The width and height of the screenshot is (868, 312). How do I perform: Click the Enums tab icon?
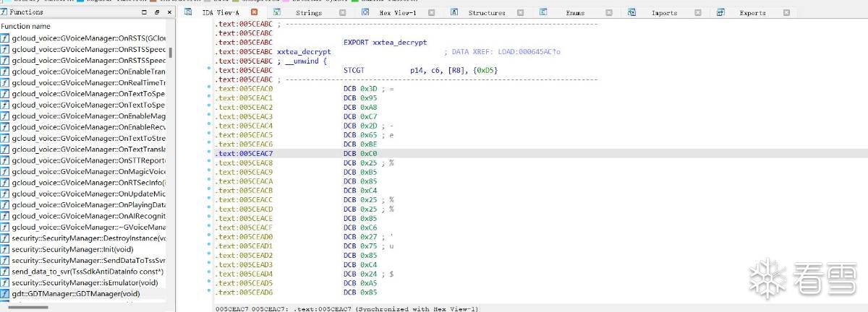coord(543,12)
